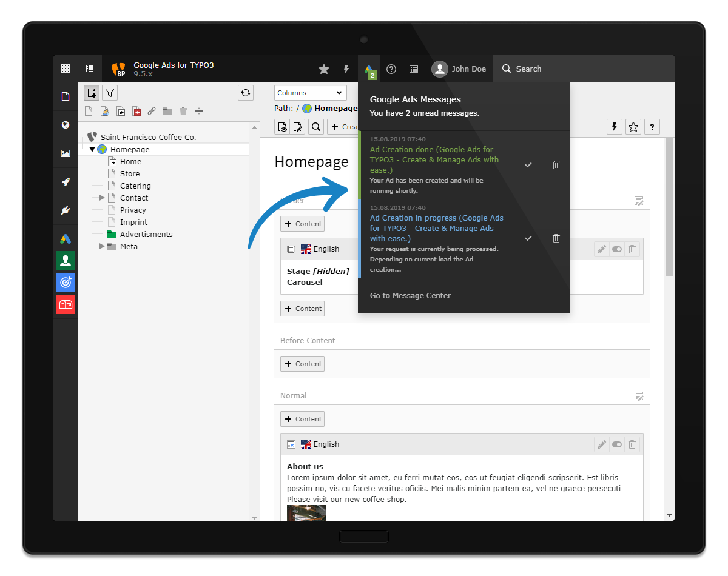Expand the Contact tree node
Screen dimensions: 728x576
[102, 198]
